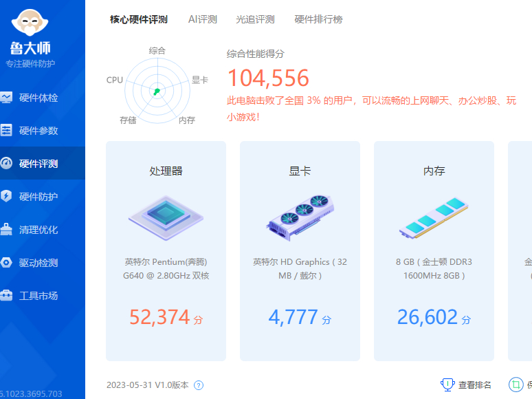The width and height of the screenshot is (532, 399).
Task: Click the 硬件评测 gauge icon
Action: pyautogui.click(x=5, y=163)
